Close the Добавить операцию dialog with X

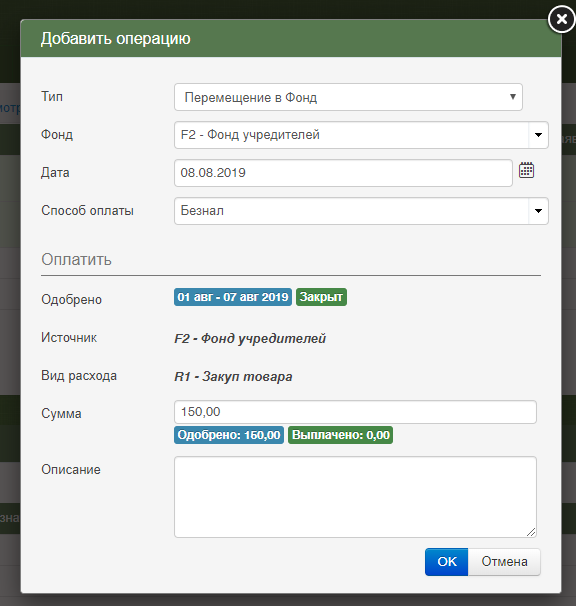click(x=562, y=19)
